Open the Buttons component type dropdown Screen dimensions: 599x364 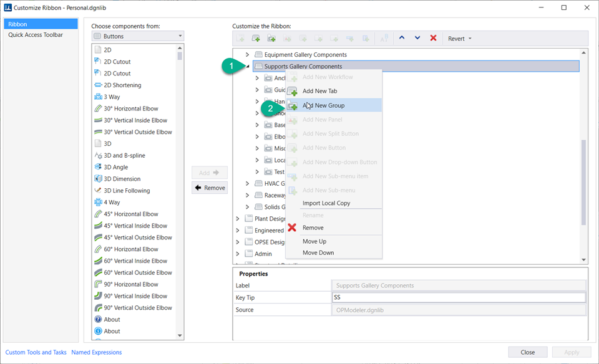(137, 36)
